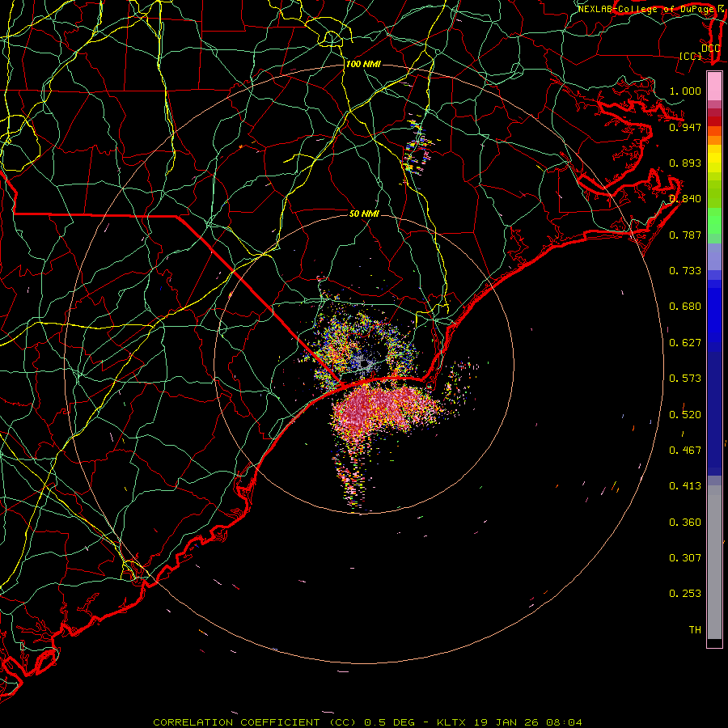Click the gray radar site center echo
Screen dimensions: 728x728
click(365, 364)
